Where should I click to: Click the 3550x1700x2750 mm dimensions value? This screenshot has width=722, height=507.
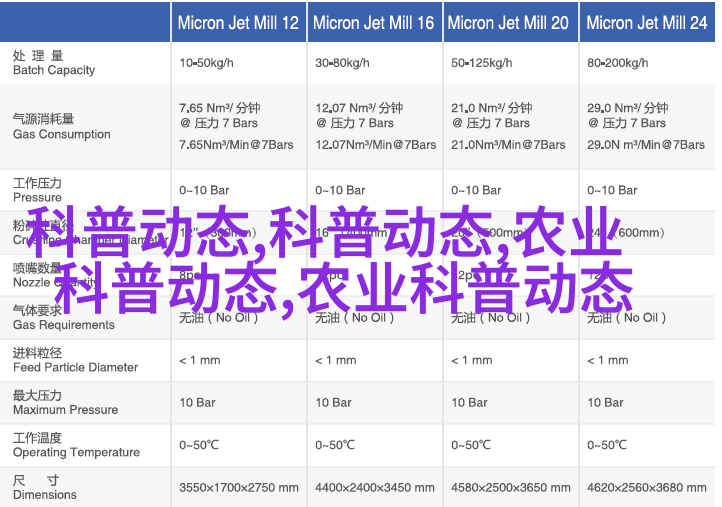(239, 488)
